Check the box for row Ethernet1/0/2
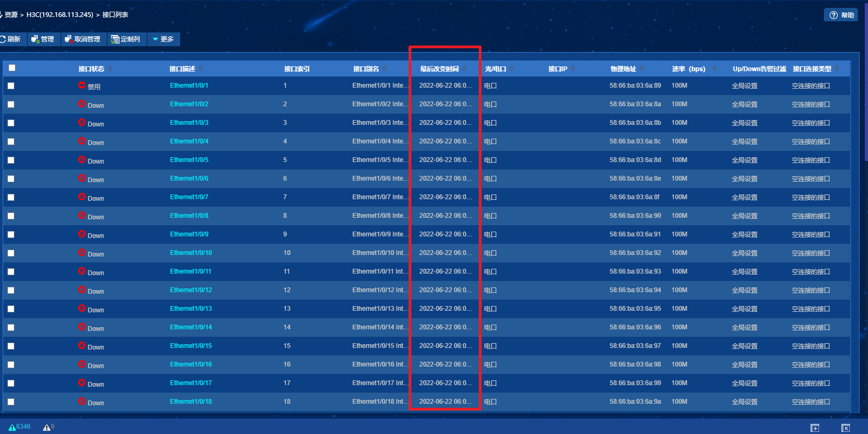Viewport: 868px width, 434px height. coord(11,104)
